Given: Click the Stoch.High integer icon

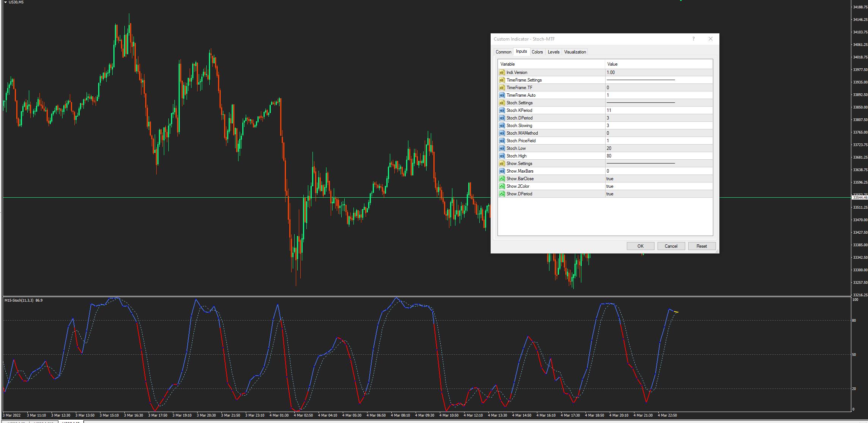Looking at the screenshot, I should (502, 156).
